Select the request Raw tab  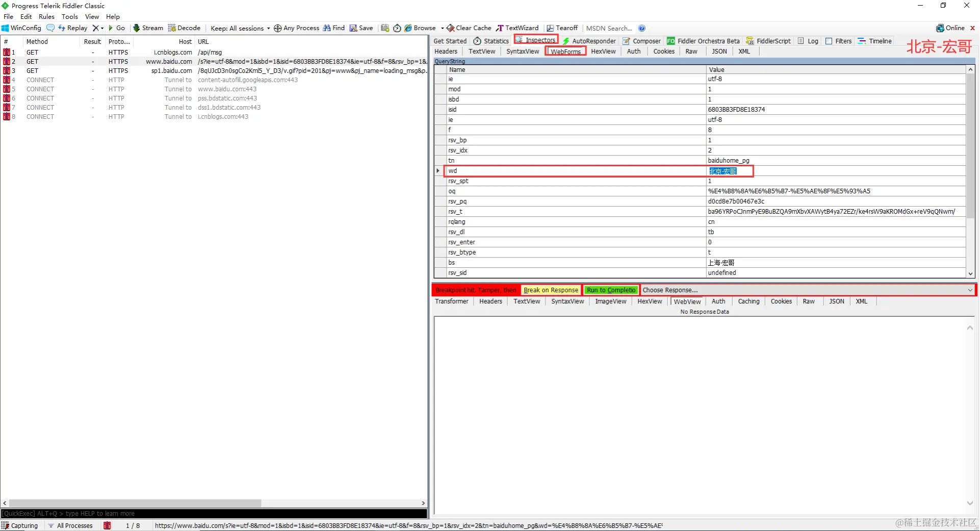click(691, 51)
